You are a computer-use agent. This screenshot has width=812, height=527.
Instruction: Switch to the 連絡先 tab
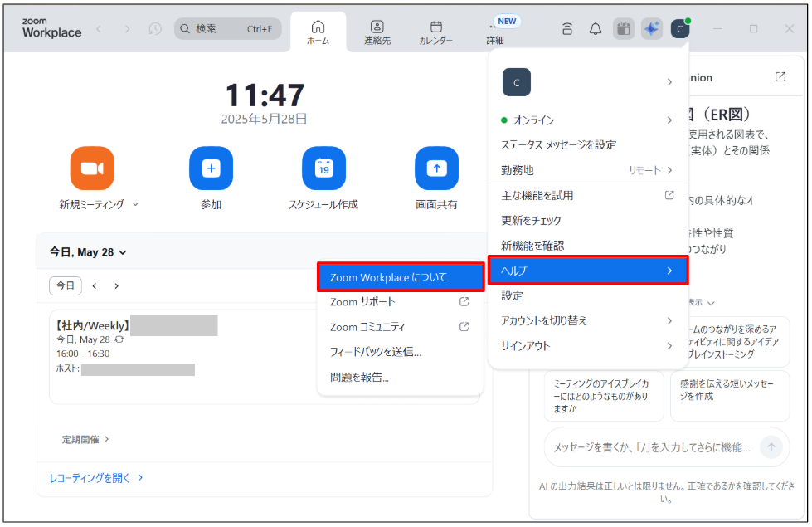coord(377,32)
